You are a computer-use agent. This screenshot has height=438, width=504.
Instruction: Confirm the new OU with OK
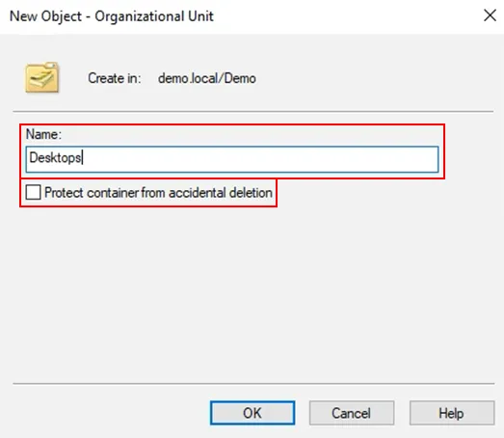pos(252,413)
